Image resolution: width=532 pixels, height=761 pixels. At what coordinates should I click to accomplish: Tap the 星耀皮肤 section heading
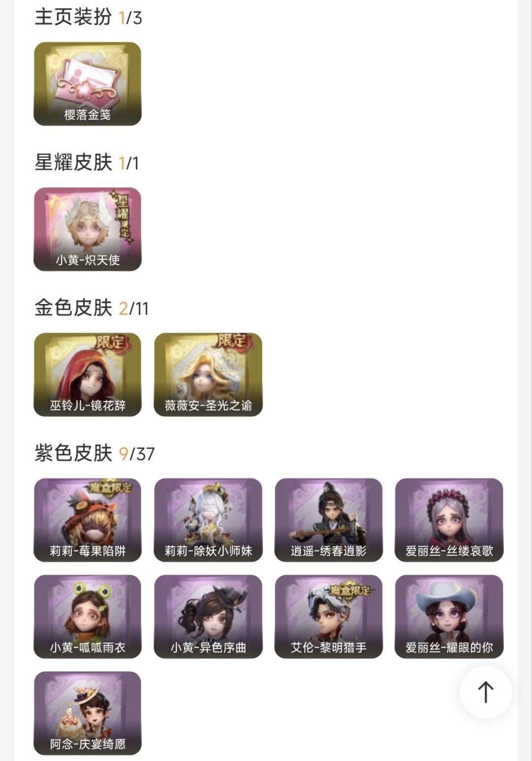pyautogui.click(x=73, y=162)
